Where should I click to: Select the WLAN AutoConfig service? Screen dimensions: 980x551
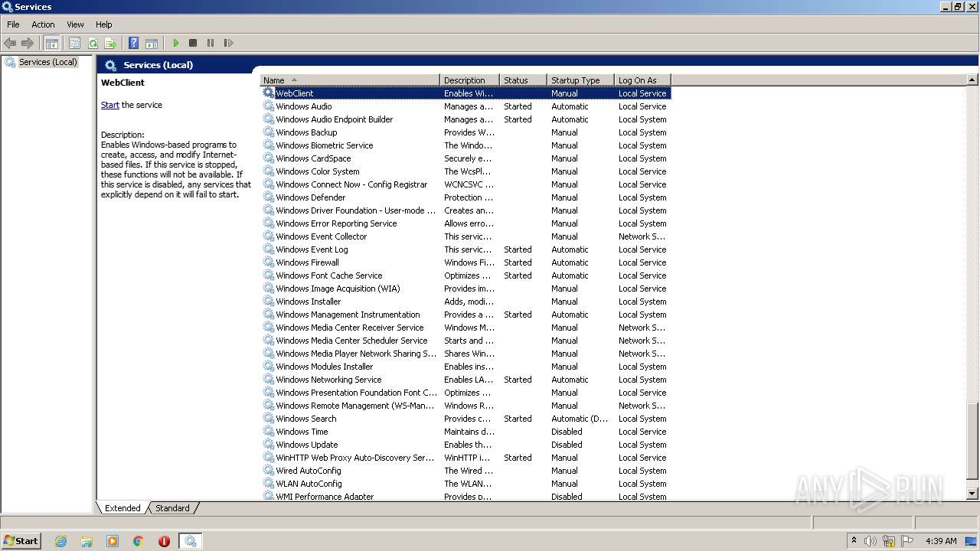pos(465,484)
